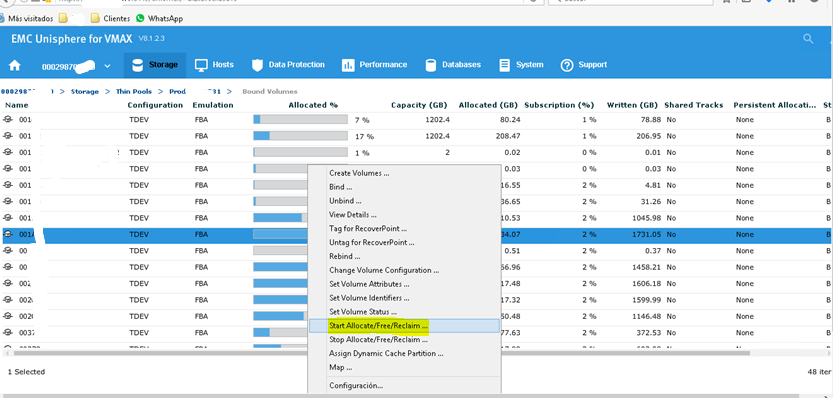Choose Set Volume Identifiers entry

(369, 298)
